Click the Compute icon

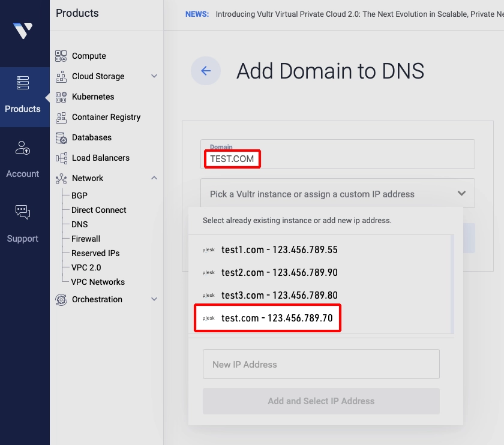point(61,56)
